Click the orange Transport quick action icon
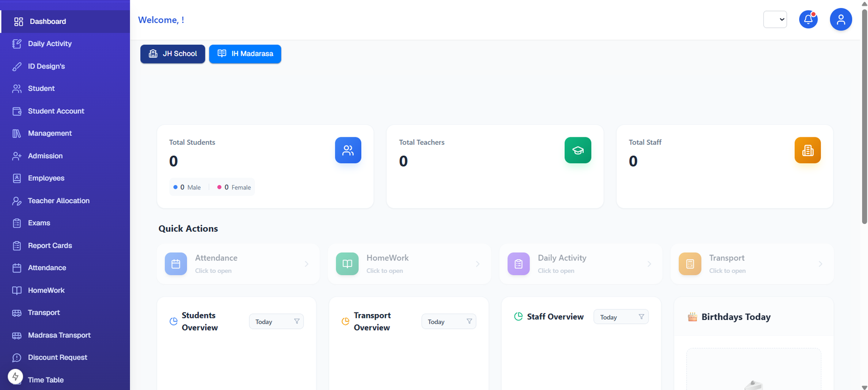Viewport: 868px width, 390px height. coord(690,264)
